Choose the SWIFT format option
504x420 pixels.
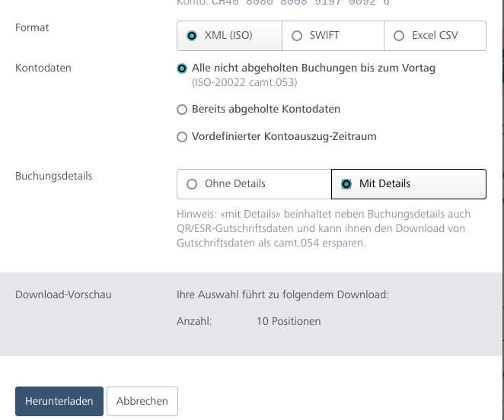point(333,36)
